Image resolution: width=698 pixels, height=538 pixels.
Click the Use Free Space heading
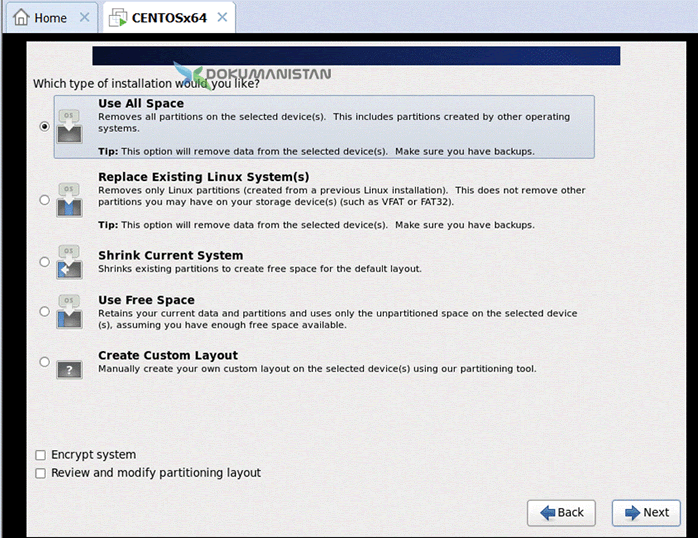pyautogui.click(x=146, y=300)
